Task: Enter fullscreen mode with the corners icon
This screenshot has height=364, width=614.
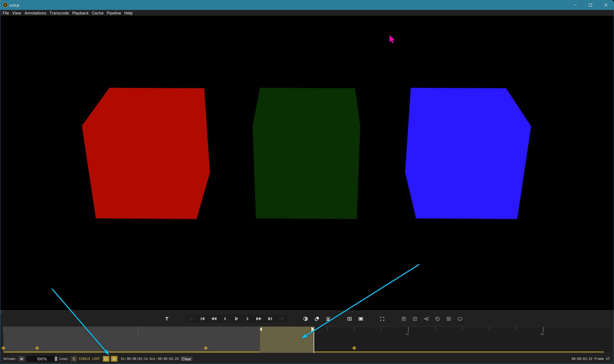Action: click(382, 319)
